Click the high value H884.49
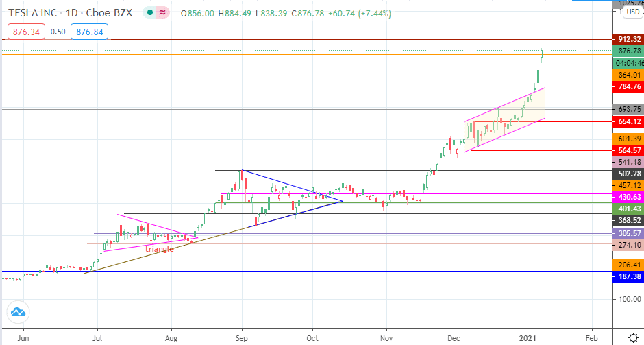 tap(234, 14)
